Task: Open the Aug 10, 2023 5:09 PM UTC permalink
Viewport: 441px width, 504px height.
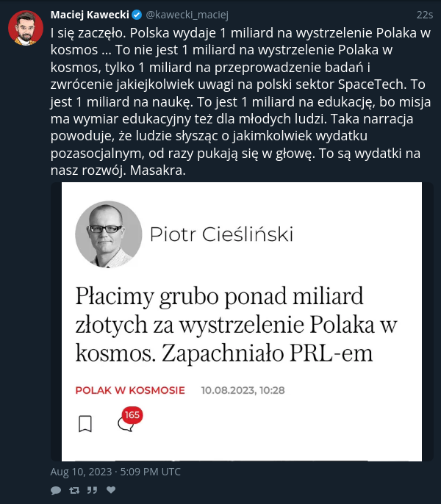Action: point(115,472)
